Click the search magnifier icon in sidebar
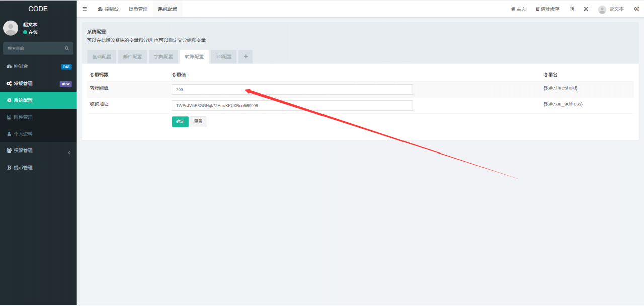 [67, 48]
